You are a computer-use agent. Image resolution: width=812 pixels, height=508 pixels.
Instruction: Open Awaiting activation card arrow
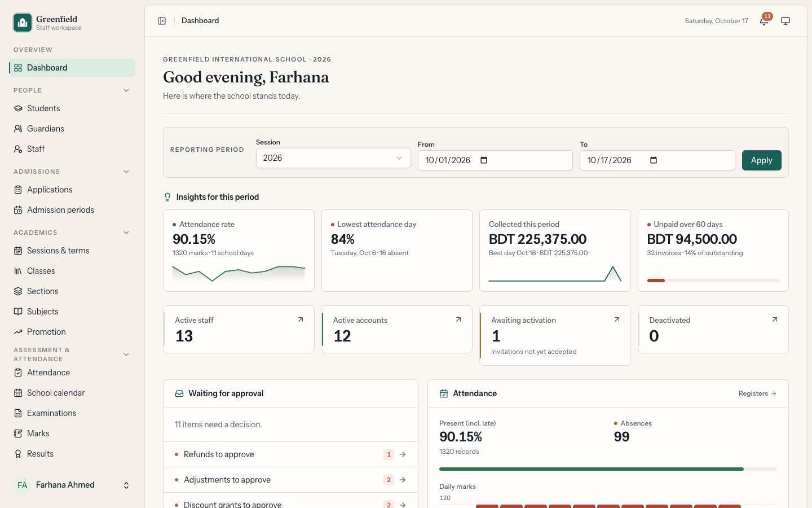click(617, 319)
